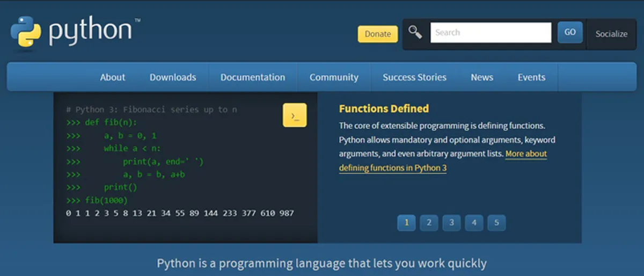Open the Success Stories menu
644x276 pixels.
(x=414, y=77)
